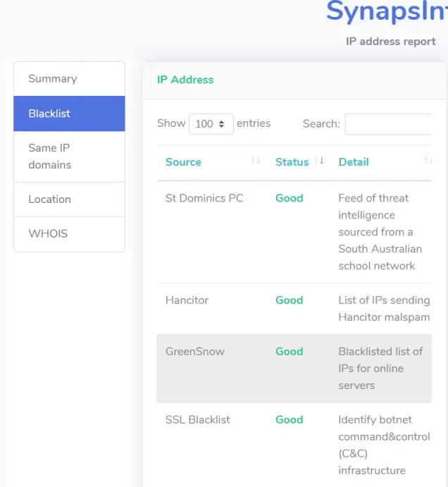Click the IP Address panel header

185,80
